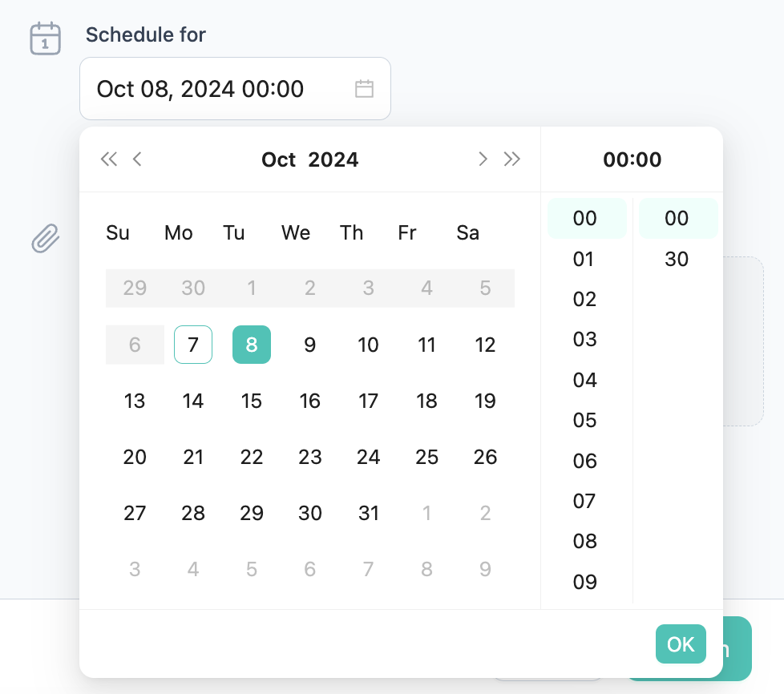Image resolution: width=784 pixels, height=694 pixels.
Task: Click the previous year double-arrow icon
Action: click(108, 159)
